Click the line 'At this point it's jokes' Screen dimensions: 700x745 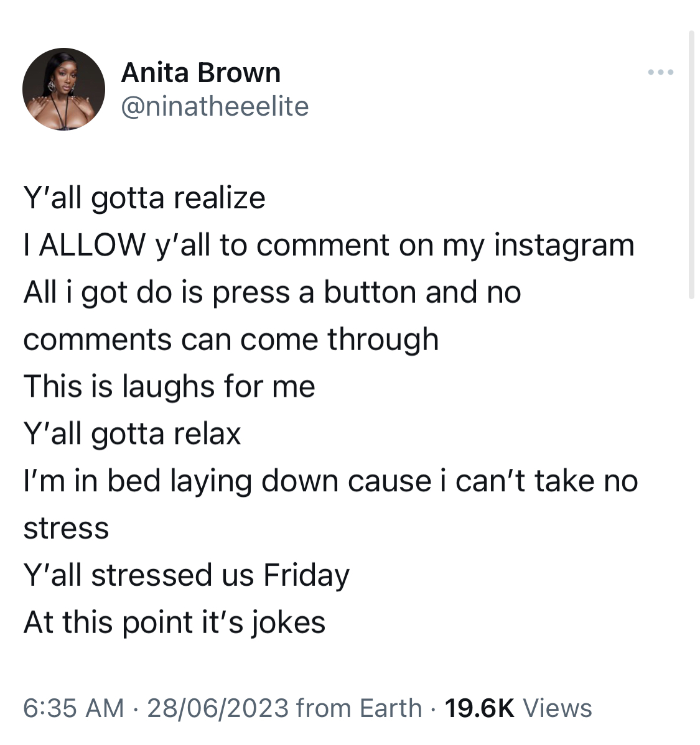click(174, 622)
